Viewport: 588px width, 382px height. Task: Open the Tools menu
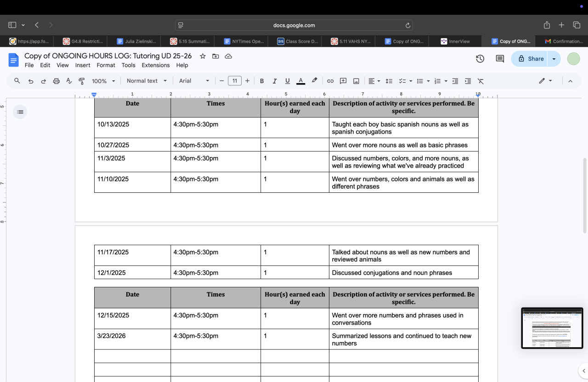tap(129, 65)
